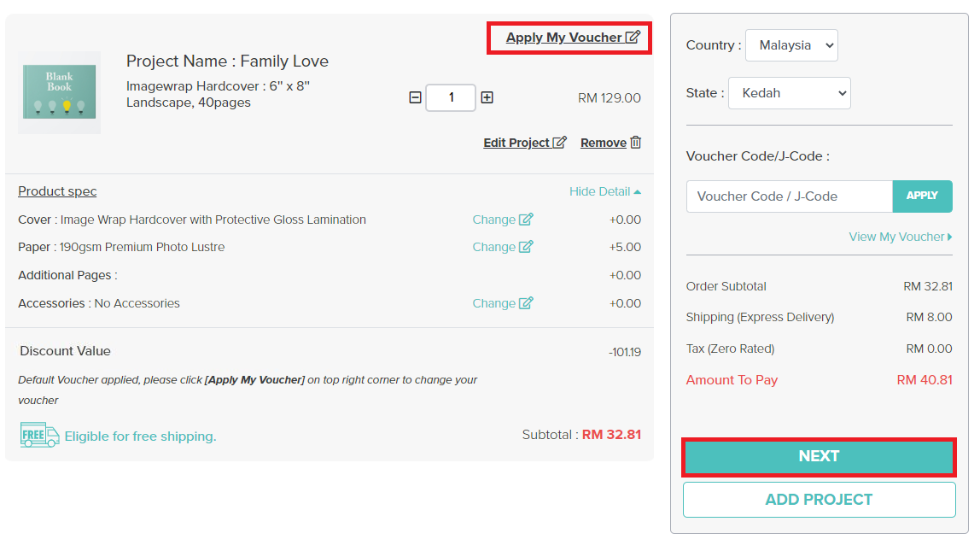Click the NEXT button
The height and width of the screenshot is (545, 980).
tap(819, 456)
